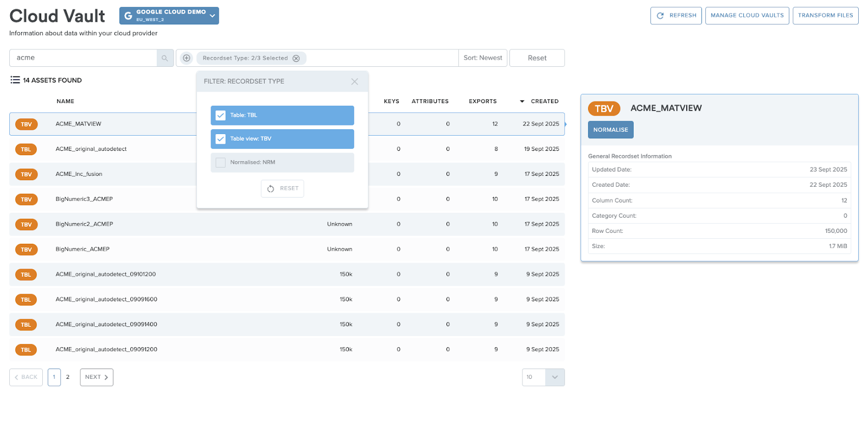The image size is (868, 425).
Task: Click the sort arrow beside Created header
Action: (522, 102)
